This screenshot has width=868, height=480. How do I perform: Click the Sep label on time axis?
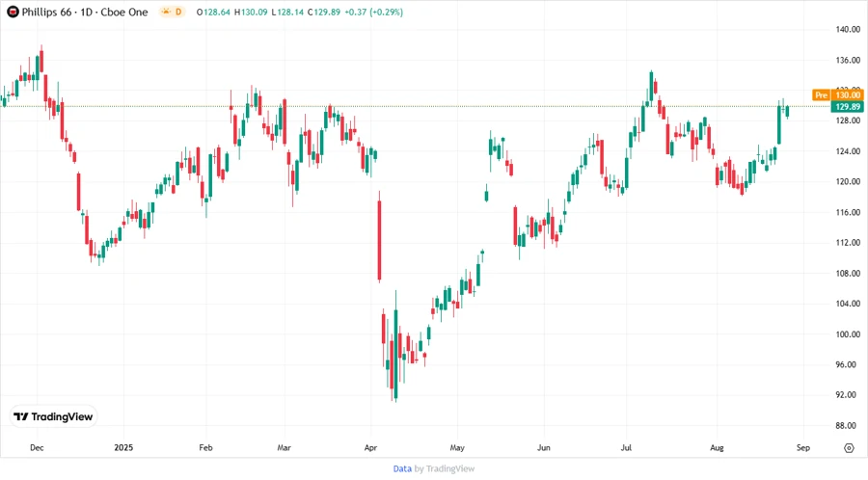802,447
